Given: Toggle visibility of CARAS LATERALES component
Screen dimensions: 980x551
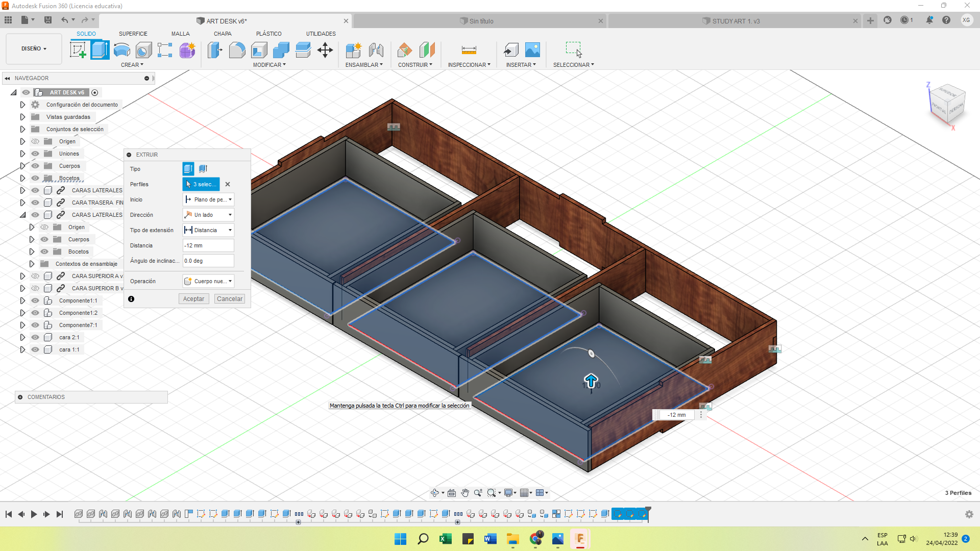Looking at the screenshot, I should pyautogui.click(x=35, y=190).
